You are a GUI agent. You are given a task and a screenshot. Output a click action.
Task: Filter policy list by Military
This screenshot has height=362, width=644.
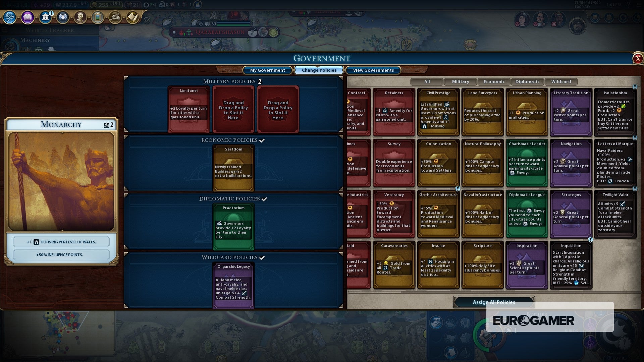tap(460, 81)
